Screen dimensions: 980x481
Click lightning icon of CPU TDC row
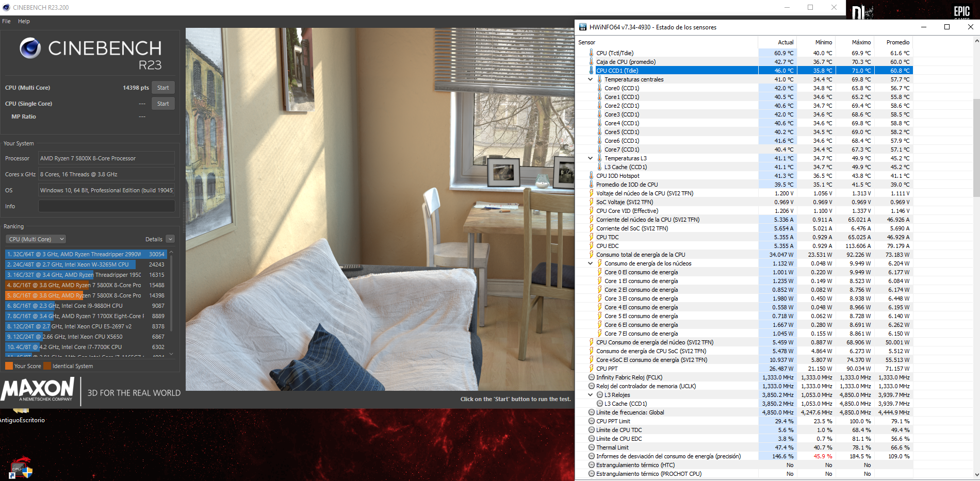click(592, 237)
